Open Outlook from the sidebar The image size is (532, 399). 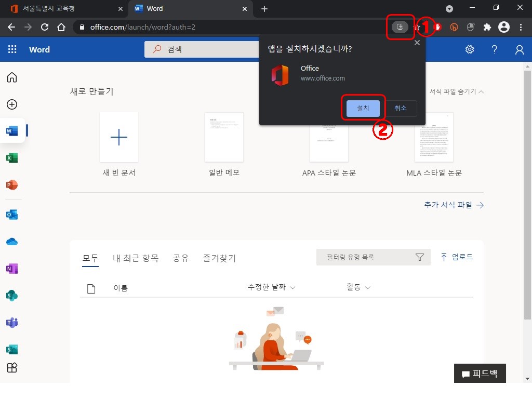12,215
